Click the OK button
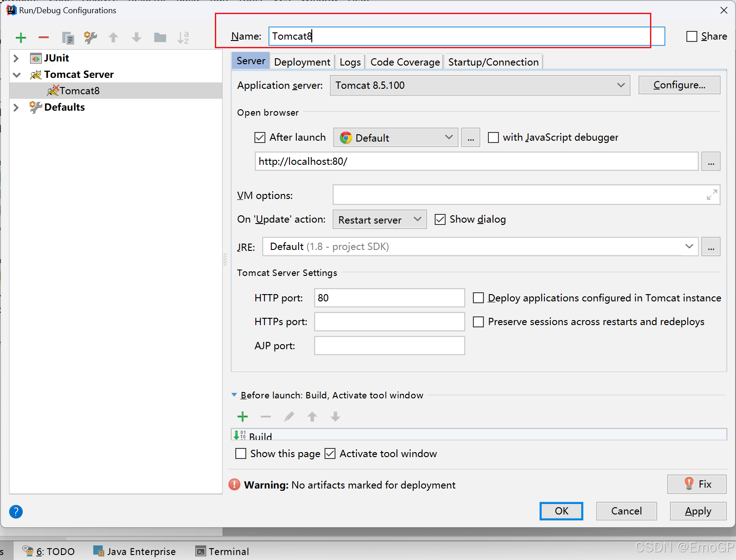Screen dimensions: 736x560 (x=561, y=511)
